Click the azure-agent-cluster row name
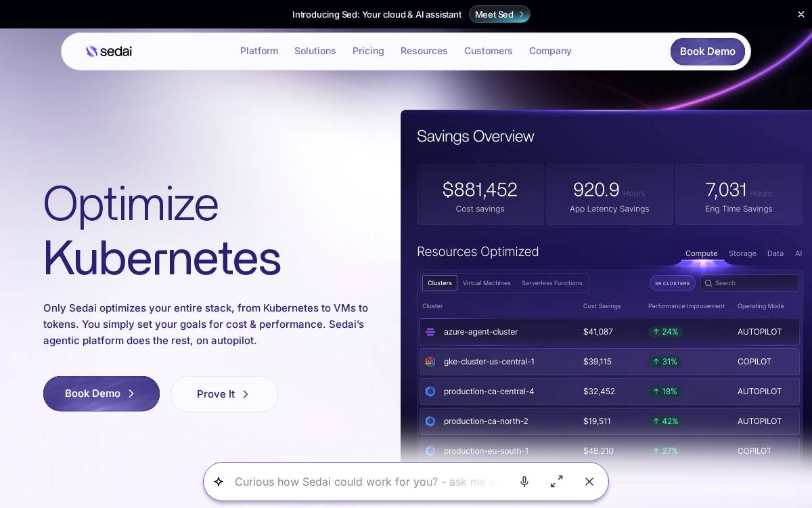 (481, 332)
